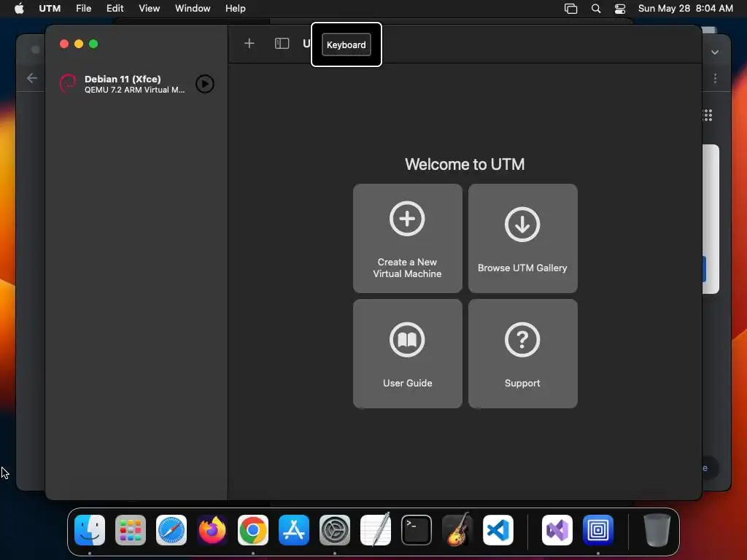Screen dimensions: 747x560
Task: Open the Edit menu
Action: 115,9
